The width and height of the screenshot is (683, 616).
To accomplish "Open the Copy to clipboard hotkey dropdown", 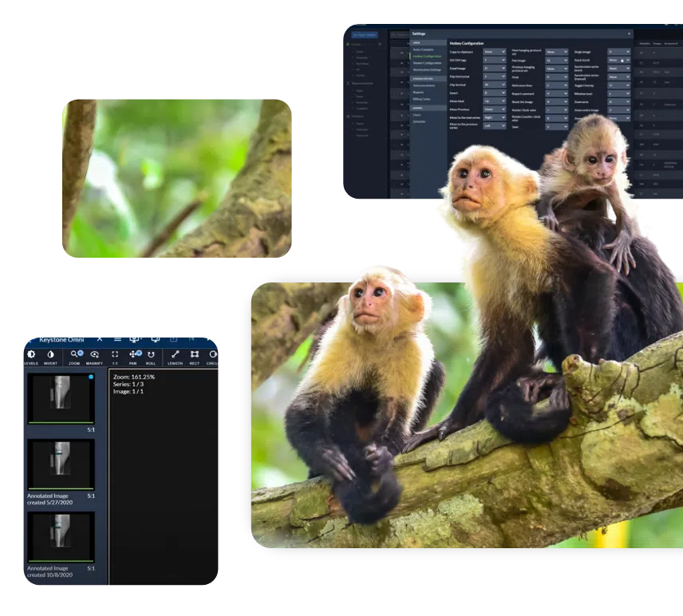I will click(494, 51).
